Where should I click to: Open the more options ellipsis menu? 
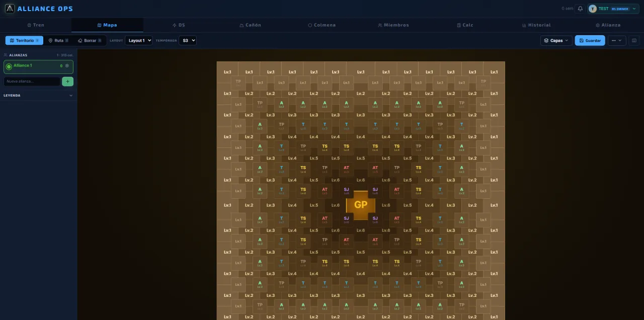(617, 40)
